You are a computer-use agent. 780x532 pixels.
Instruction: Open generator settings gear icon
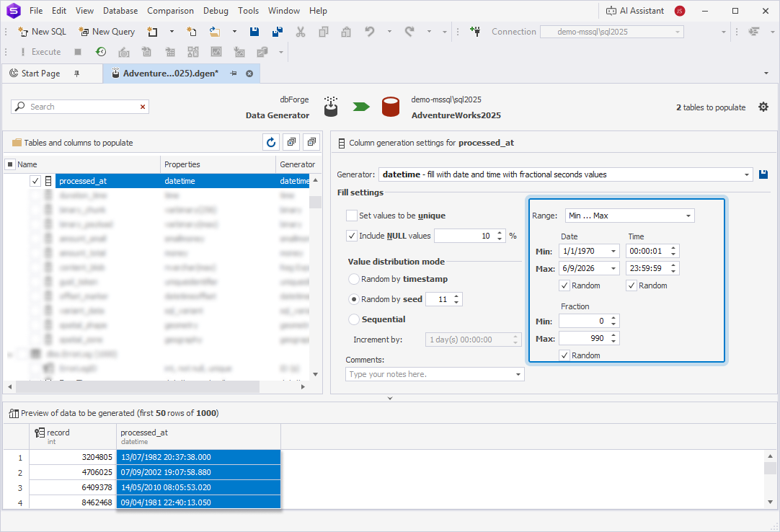763,107
